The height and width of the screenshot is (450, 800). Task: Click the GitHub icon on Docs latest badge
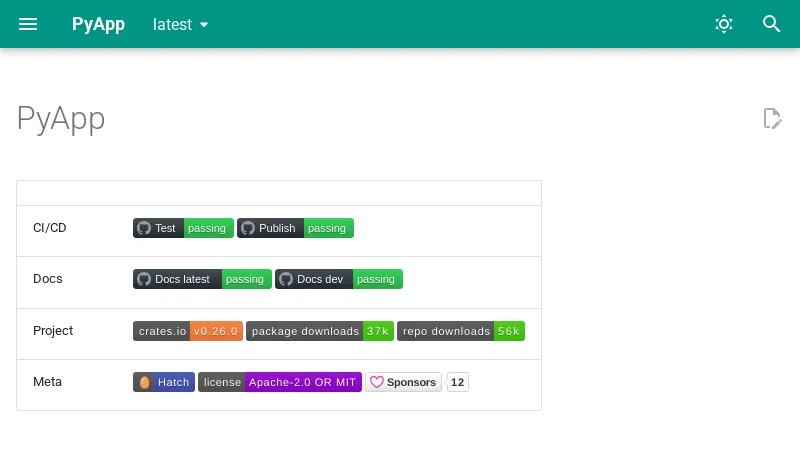click(x=144, y=279)
